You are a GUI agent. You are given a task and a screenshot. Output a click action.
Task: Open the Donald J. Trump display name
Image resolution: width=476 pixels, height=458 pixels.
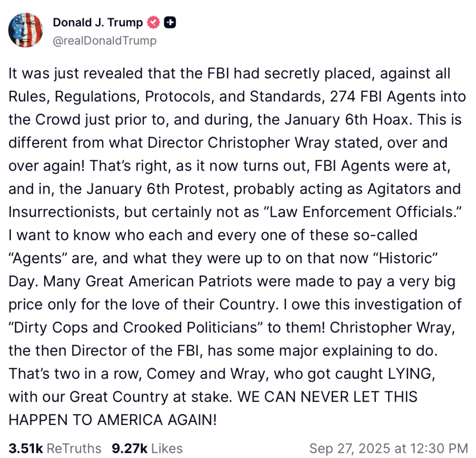point(98,22)
